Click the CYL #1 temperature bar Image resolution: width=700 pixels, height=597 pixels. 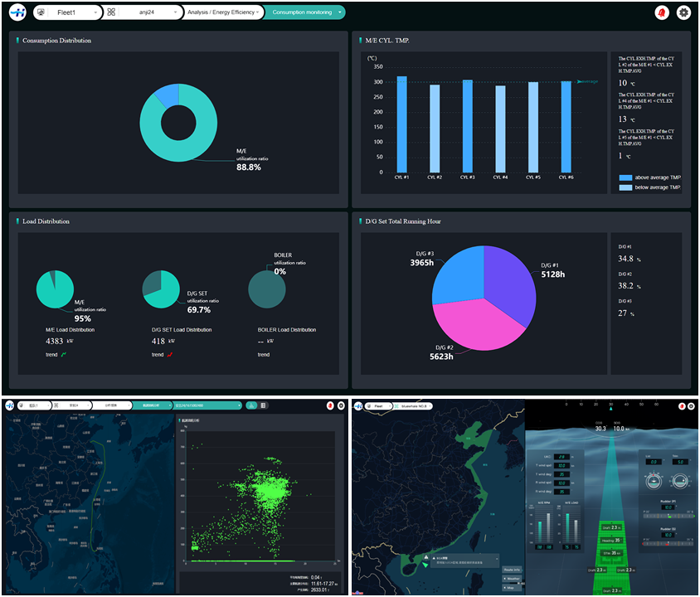click(402, 124)
